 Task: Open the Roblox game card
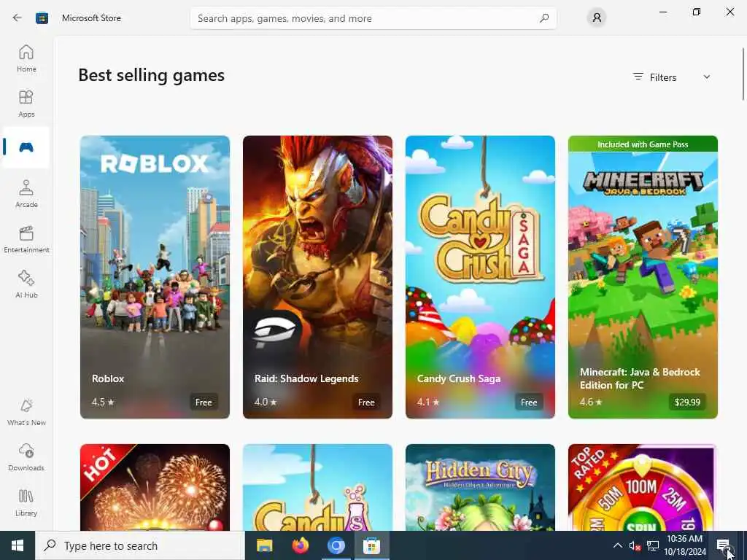[155, 277]
